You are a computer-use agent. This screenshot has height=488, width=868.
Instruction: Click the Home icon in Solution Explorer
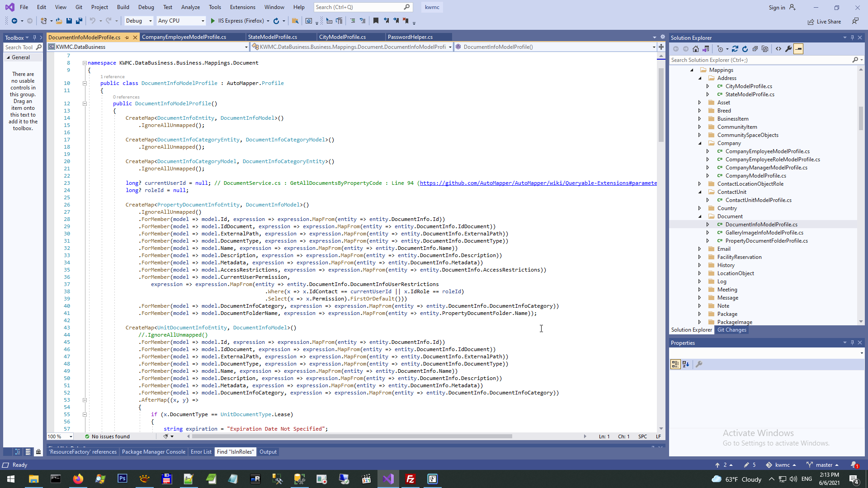pyautogui.click(x=696, y=49)
